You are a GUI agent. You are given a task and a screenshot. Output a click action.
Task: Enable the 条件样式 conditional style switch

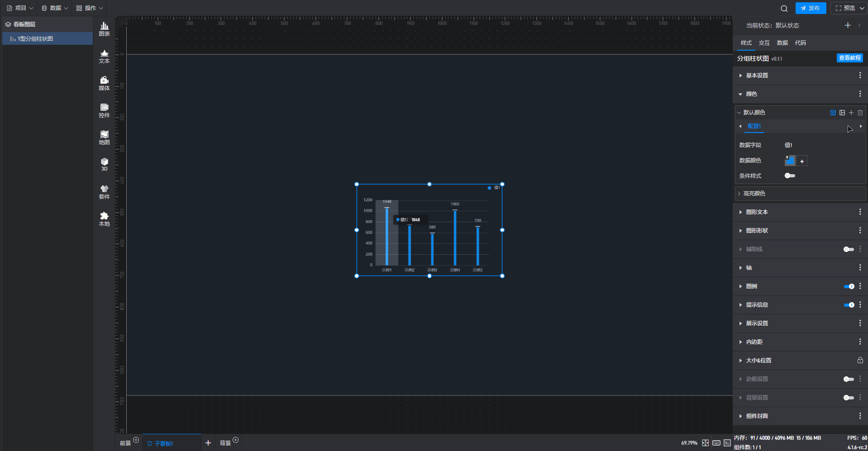point(790,176)
